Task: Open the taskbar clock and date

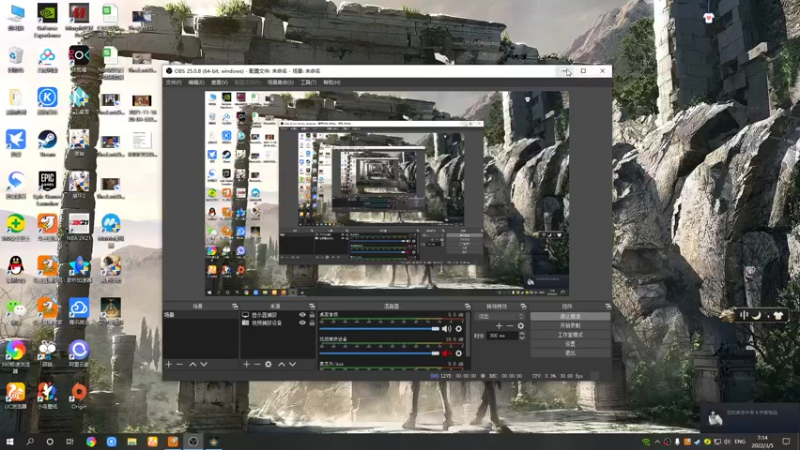Action: point(763,442)
